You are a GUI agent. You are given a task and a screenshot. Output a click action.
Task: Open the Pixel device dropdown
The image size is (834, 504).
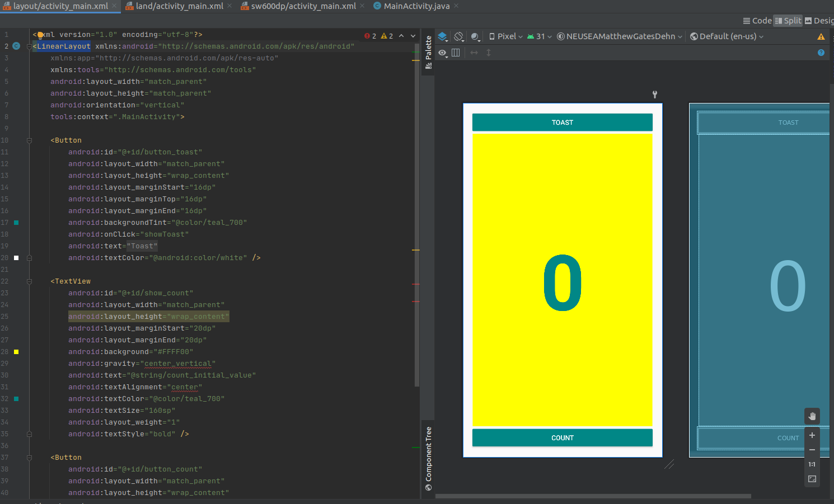pos(506,36)
